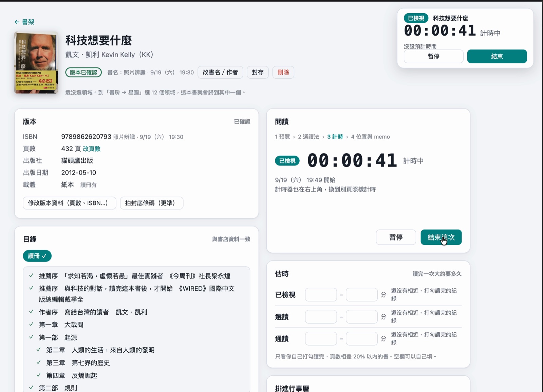Focus 選讀 maximum minutes field
Screen dimensions: 543x392
coord(362,317)
